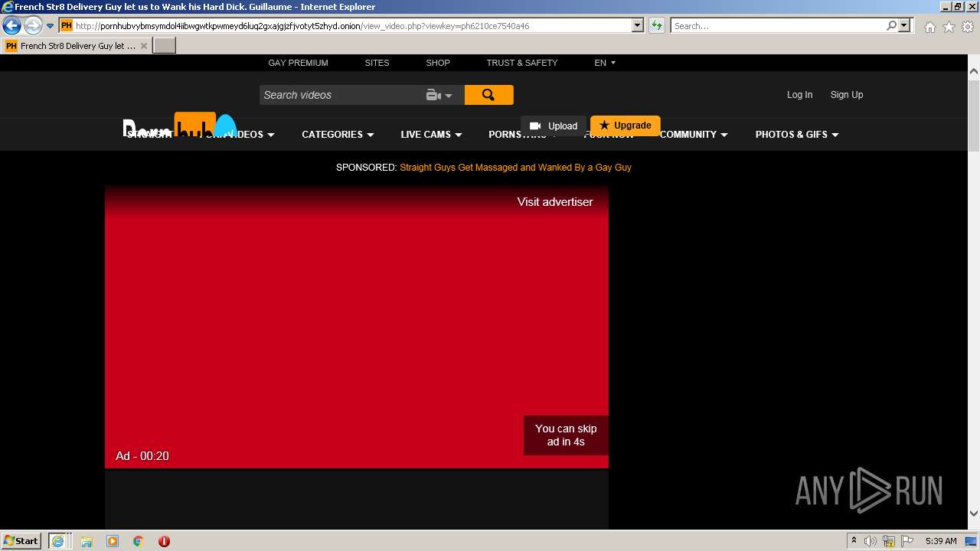980x551 pixels.
Task: Open the SITES menu item
Action: point(377,63)
